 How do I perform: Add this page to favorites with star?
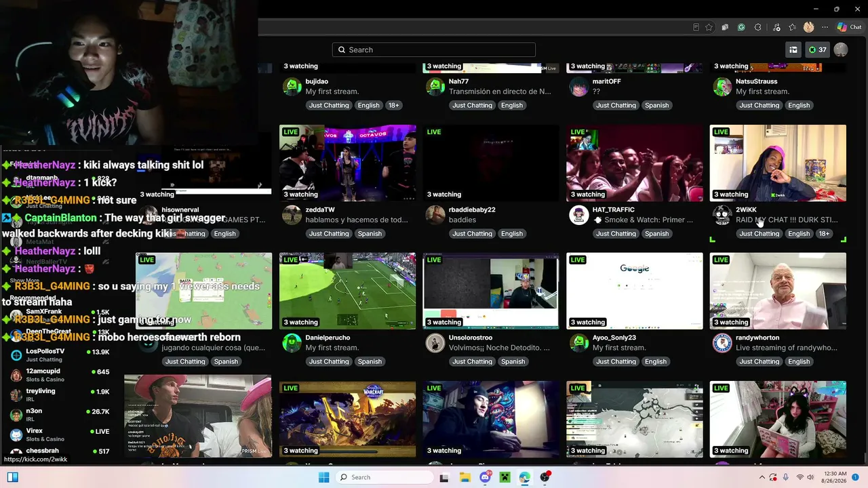coord(709,27)
